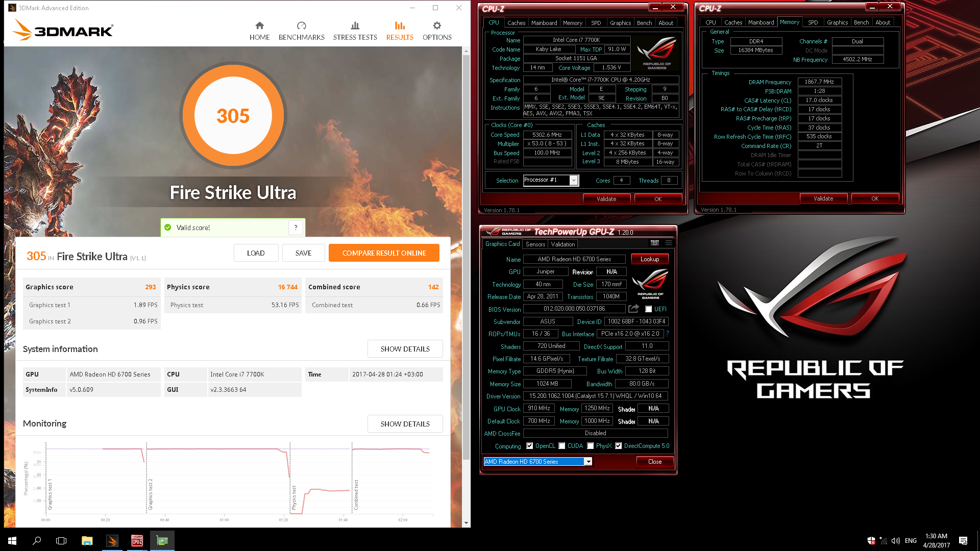Click the network tray icon
This screenshot has width=980, height=551.
pos(884,541)
